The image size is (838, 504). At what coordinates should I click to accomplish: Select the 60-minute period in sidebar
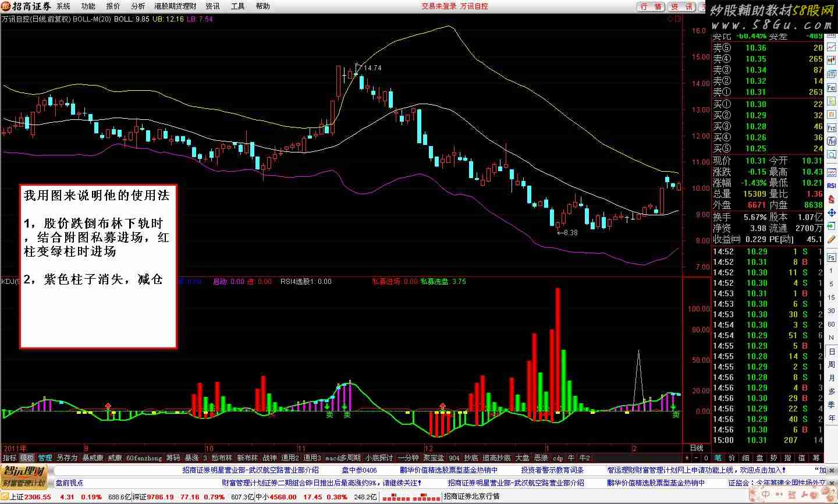[x=832, y=324]
